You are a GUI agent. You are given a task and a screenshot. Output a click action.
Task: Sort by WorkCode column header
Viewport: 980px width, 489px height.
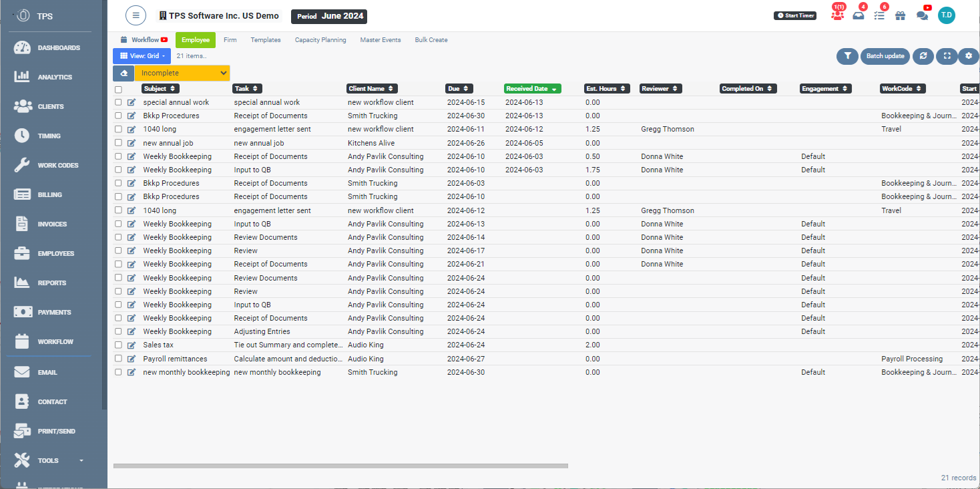[x=903, y=88]
